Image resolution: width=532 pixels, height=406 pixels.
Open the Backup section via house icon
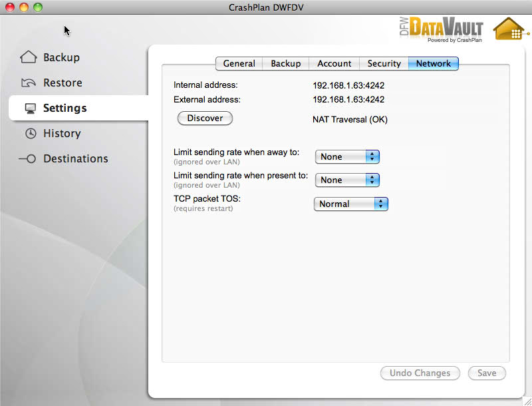pos(29,57)
